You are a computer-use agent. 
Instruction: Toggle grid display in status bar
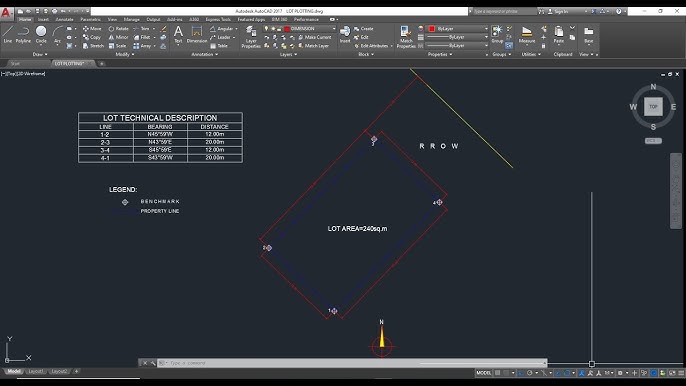[497, 373]
